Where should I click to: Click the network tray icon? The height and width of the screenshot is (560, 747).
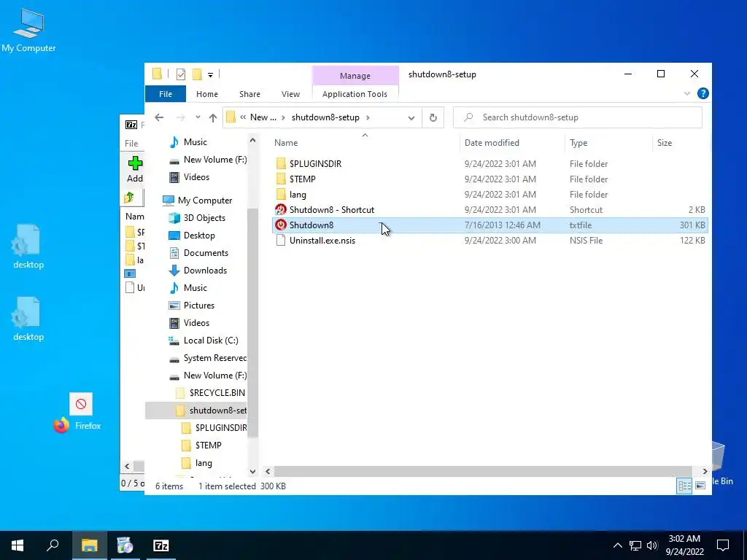635,545
